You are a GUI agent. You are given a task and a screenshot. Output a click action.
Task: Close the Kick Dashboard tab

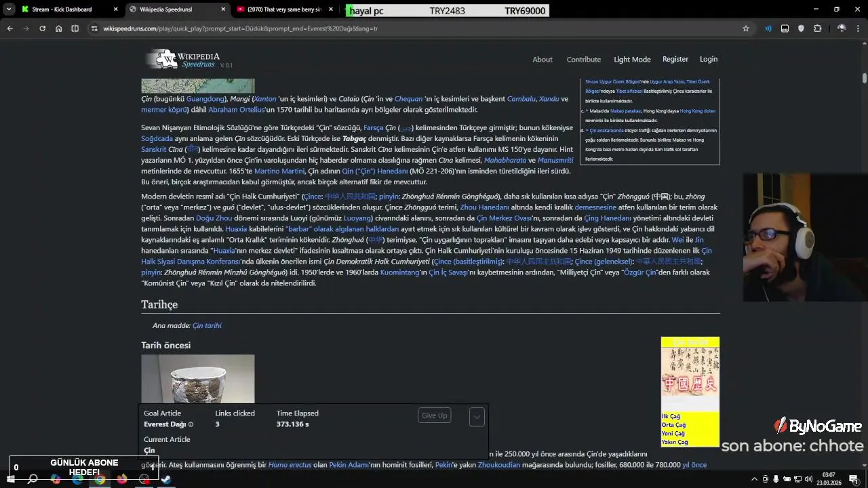pos(115,9)
